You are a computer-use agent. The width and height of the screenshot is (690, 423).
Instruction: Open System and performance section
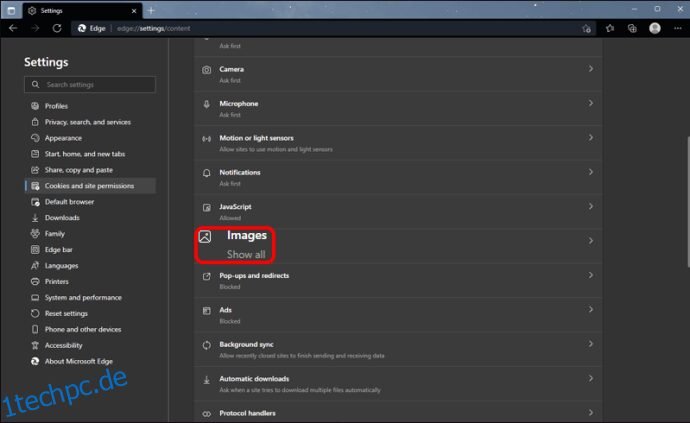[x=90, y=298]
